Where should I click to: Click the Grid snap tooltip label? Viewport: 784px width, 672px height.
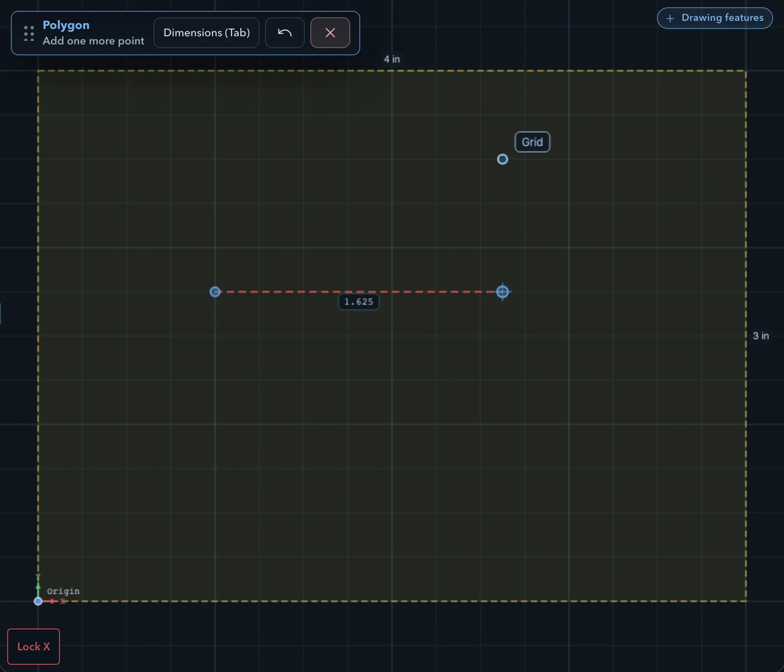click(x=532, y=142)
